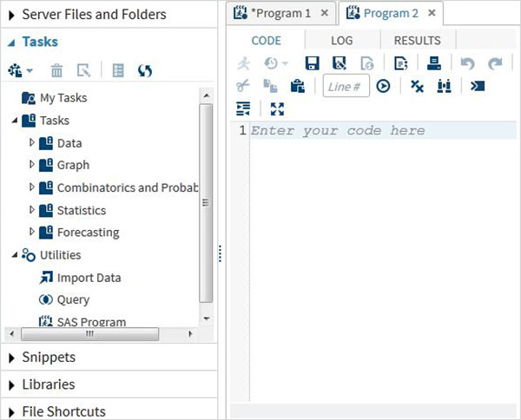The image size is (521, 420).
Task: Click the Go to line arrow button
Action: 383,86
